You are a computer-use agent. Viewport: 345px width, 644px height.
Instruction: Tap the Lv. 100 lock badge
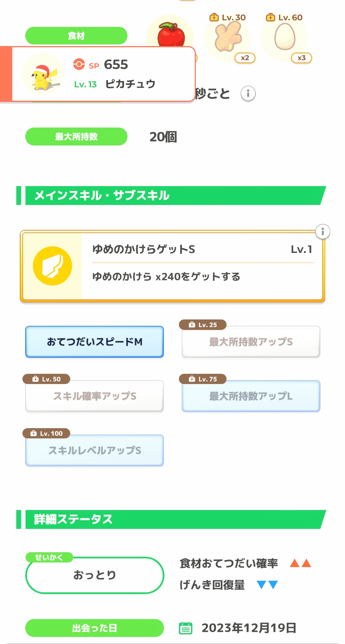46,434
